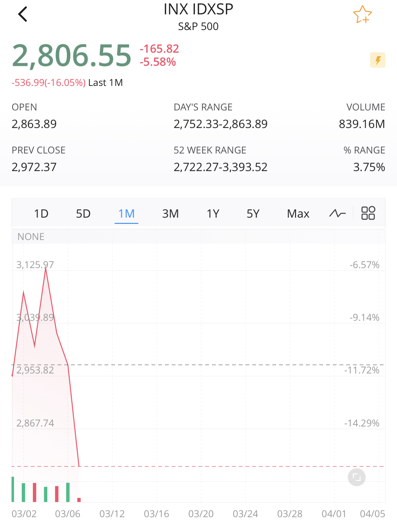Tap the S&P 500 subtitle
The image size is (397, 532).
point(198,27)
